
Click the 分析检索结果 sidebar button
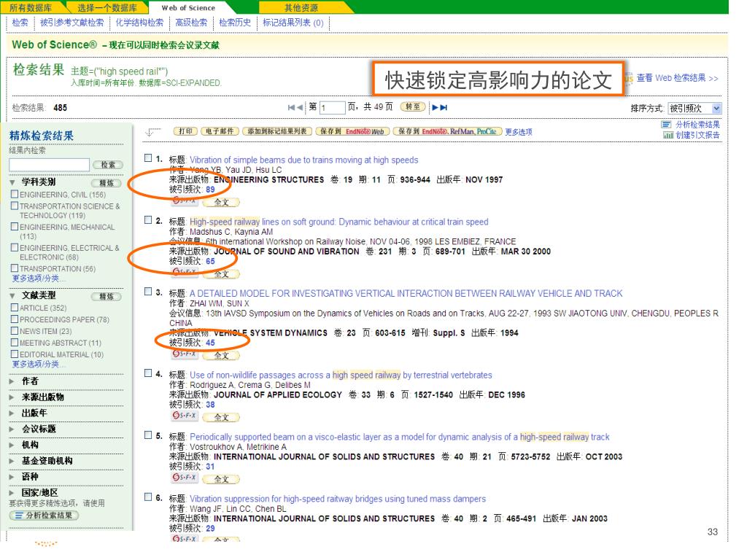pos(44,516)
